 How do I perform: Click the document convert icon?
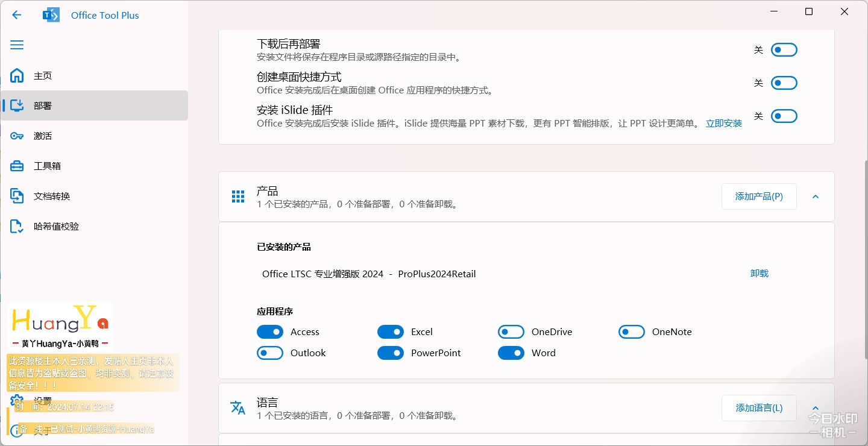pyautogui.click(x=17, y=196)
